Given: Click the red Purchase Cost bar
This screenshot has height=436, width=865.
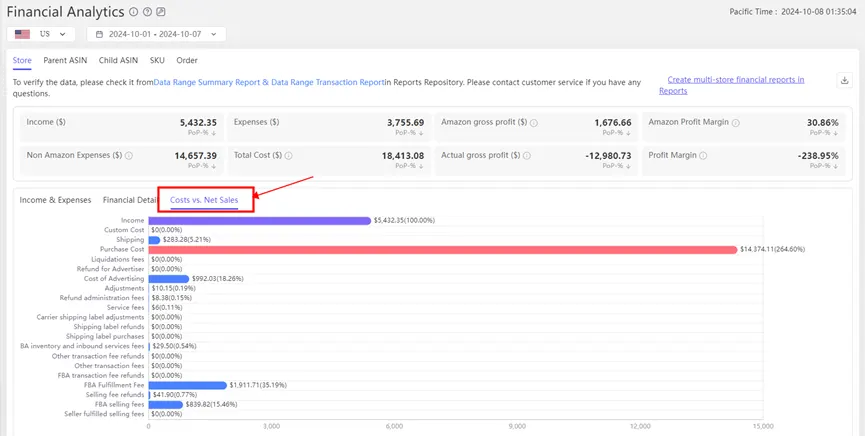Looking at the screenshot, I should point(442,250).
